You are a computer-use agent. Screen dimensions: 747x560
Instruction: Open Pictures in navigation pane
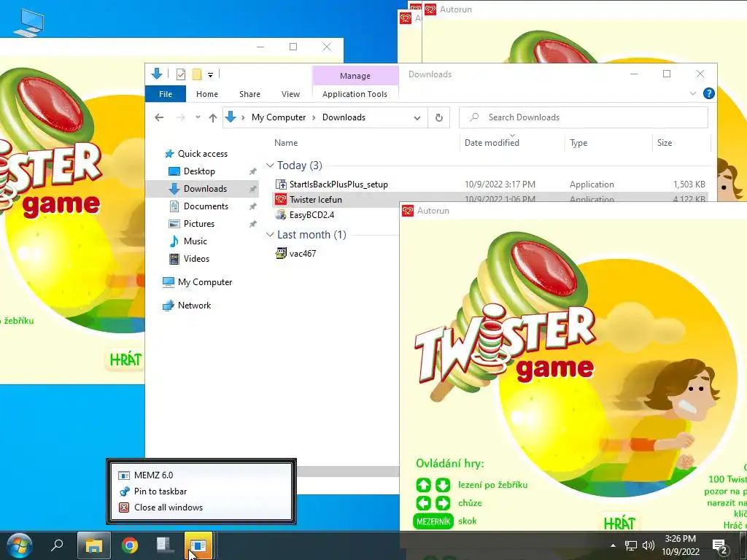pyautogui.click(x=198, y=223)
